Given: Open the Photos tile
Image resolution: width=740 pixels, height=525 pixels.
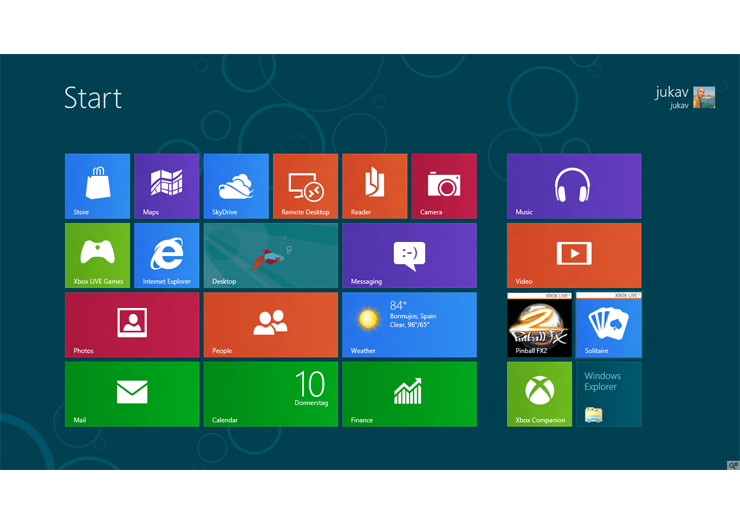Looking at the screenshot, I should tap(132, 325).
